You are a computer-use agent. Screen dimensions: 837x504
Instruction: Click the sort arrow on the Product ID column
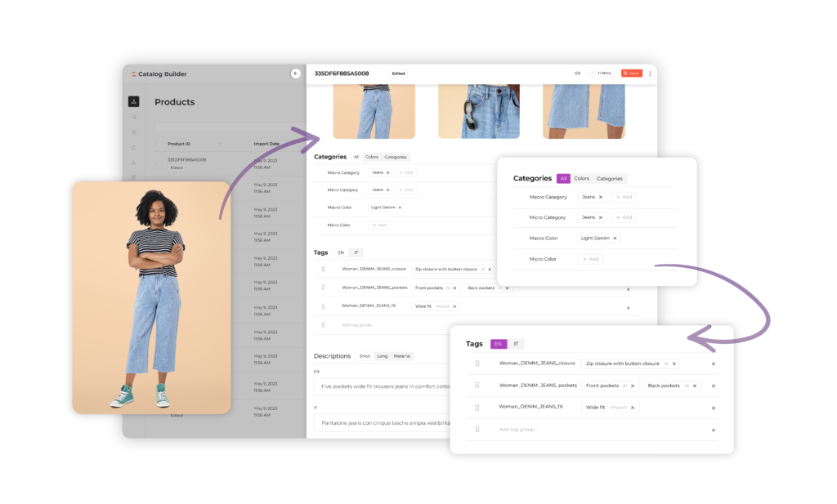click(x=220, y=144)
